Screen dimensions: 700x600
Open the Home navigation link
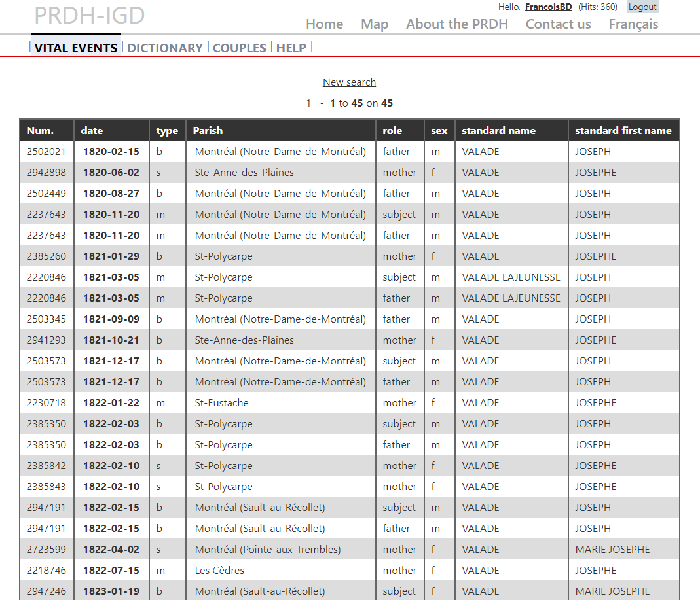point(325,24)
